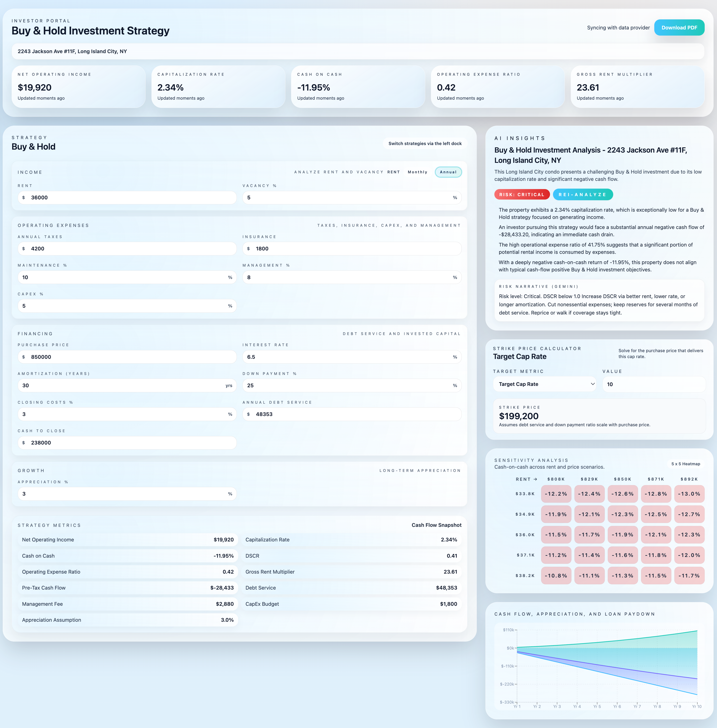The width and height of the screenshot is (717, 728).
Task: Select the strike price Value field
Action: [x=654, y=384]
